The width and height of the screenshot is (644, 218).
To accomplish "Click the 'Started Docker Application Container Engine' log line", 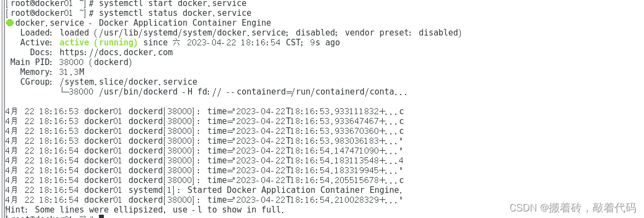I will click(x=204, y=190).
